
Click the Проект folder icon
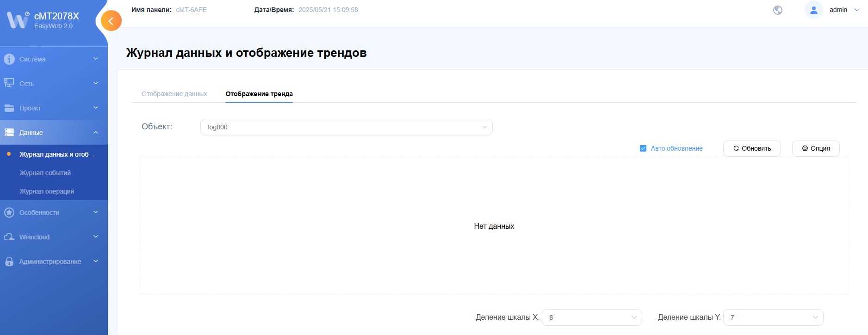click(9, 108)
